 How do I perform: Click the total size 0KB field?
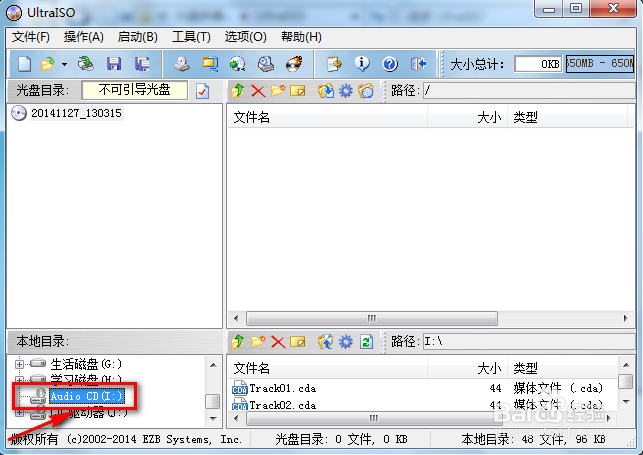[538, 64]
